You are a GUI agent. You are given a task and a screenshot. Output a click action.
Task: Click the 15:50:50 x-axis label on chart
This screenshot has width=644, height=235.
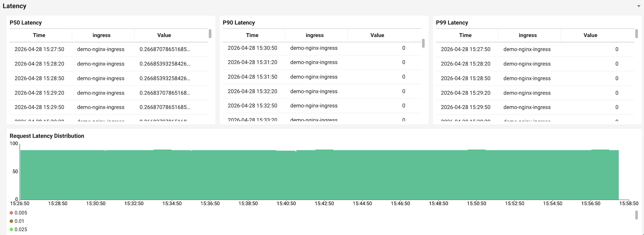[x=477, y=204]
